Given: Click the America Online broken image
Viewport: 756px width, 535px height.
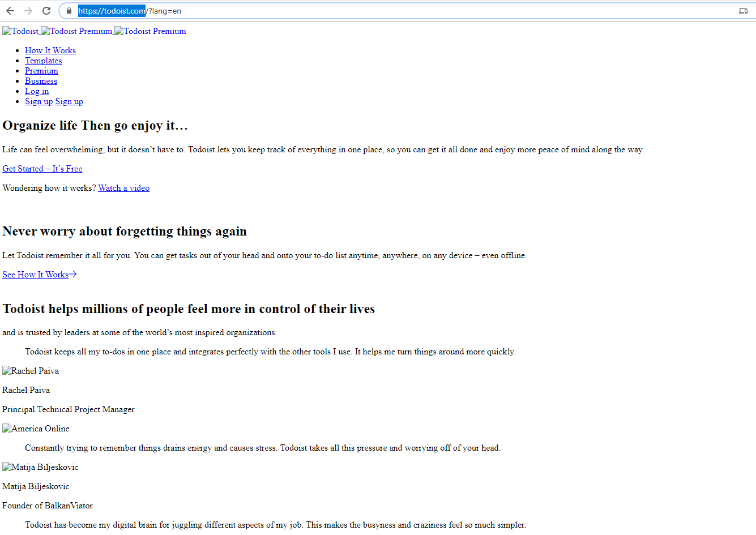Looking at the screenshot, I should (x=36, y=429).
